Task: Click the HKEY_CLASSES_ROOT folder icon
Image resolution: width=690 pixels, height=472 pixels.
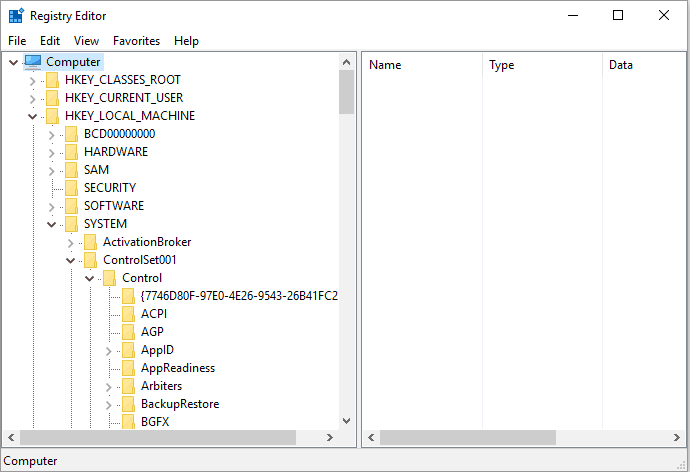Action: 52,80
